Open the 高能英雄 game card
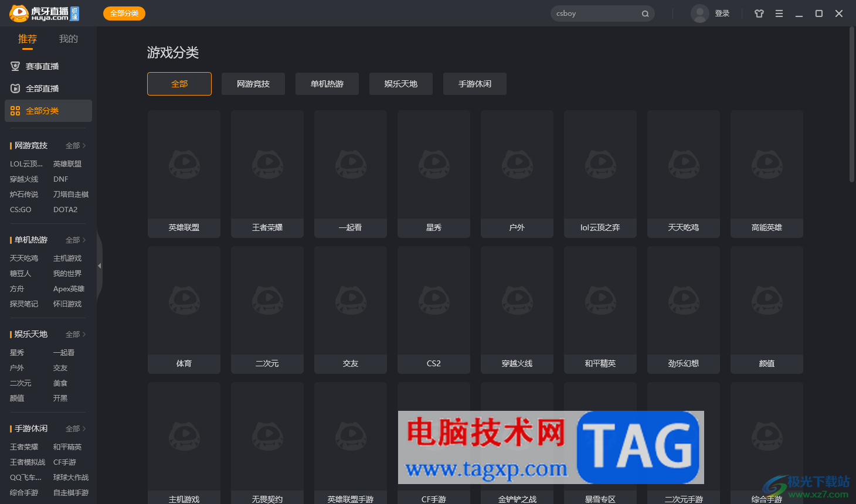 tap(767, 174)
